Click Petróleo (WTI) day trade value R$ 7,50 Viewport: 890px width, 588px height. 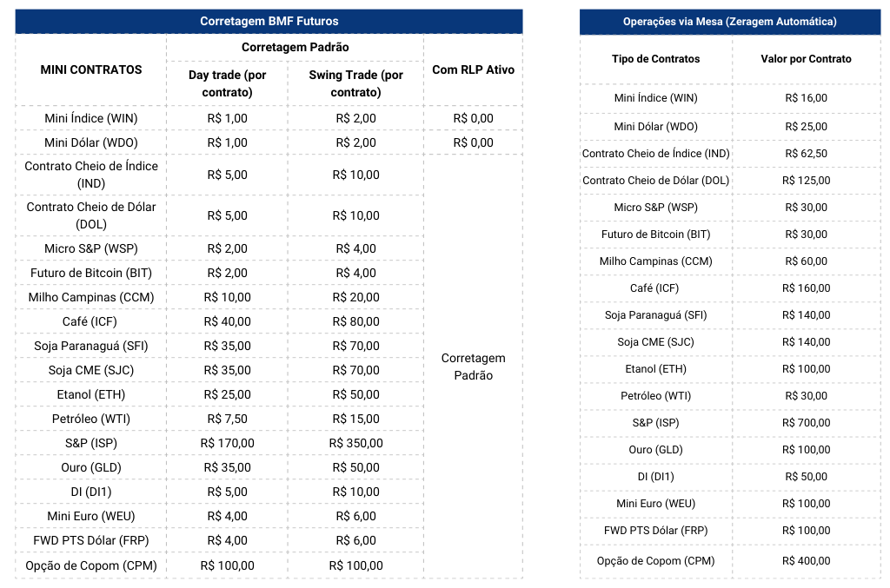coord(227,419)
